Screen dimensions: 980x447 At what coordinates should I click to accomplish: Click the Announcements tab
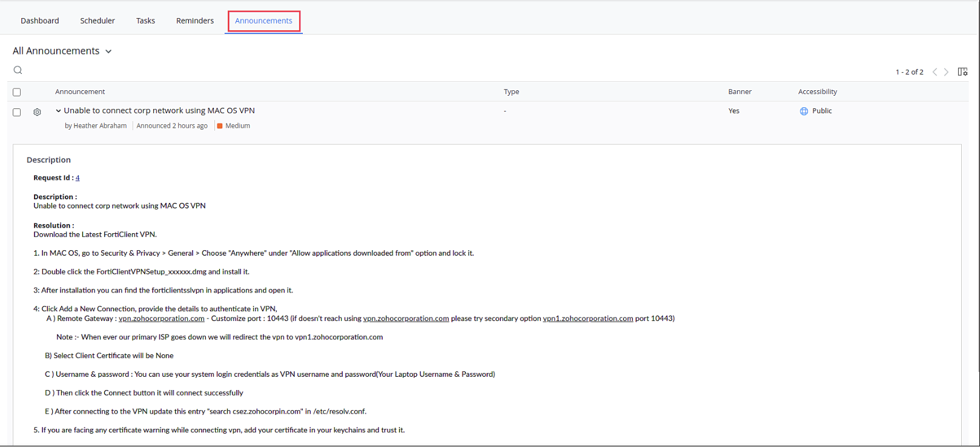(x=263, y=21)
